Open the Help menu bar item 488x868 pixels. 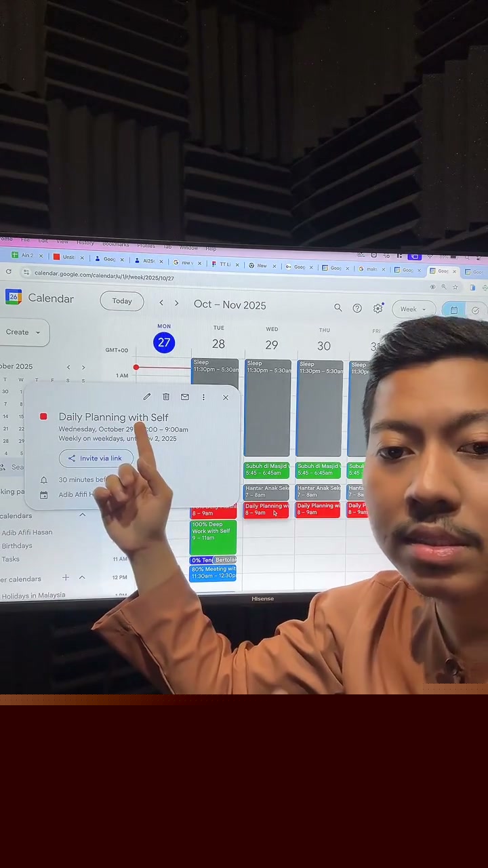tap(211, 249)
